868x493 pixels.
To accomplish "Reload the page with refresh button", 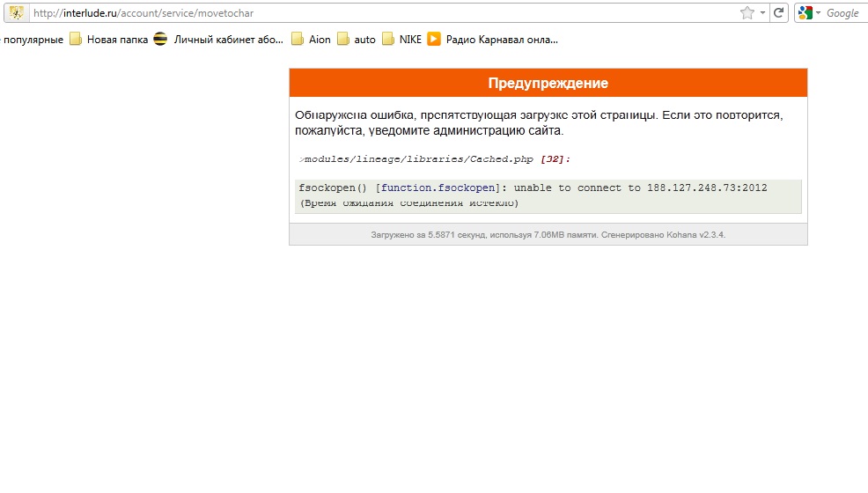I will click(x=778, y=12).
